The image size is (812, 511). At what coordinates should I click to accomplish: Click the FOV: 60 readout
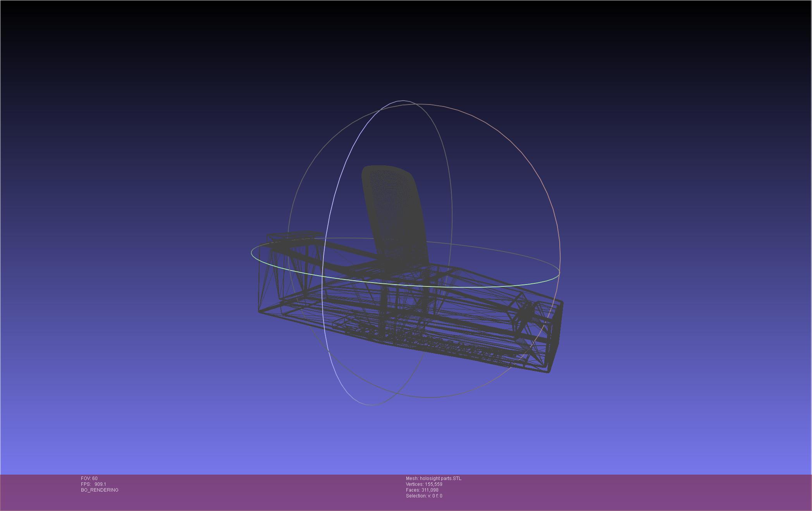89,478
